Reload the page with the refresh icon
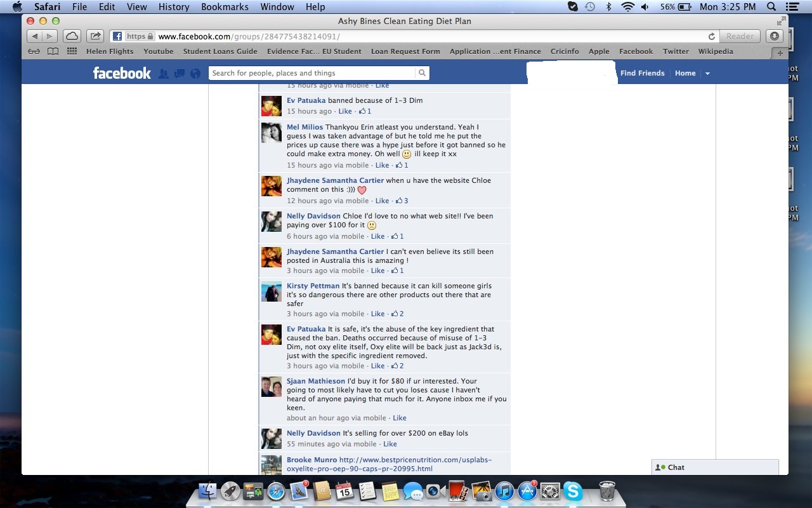 tap(712, 37)
